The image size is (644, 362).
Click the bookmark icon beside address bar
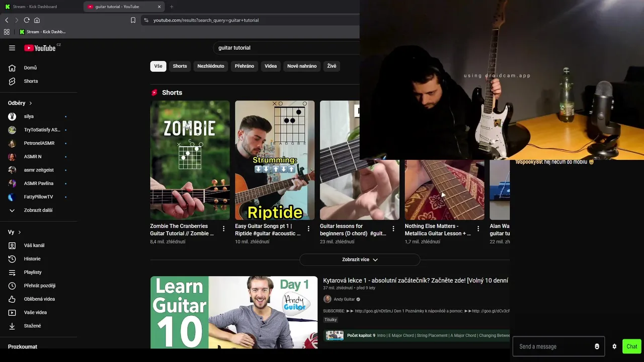pos(133,20)
